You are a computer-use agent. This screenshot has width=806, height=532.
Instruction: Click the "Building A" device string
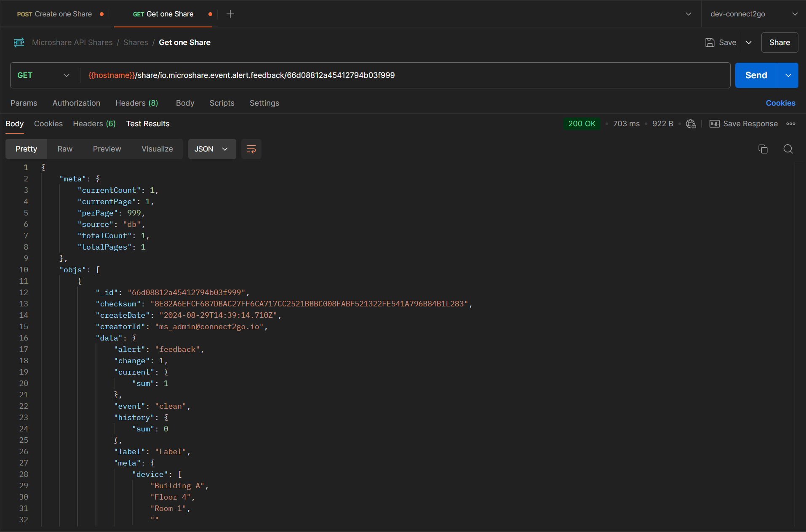pos(177,486)
